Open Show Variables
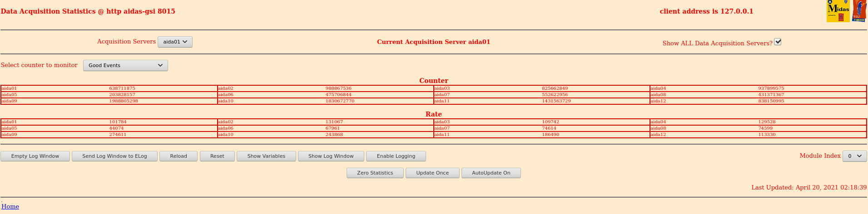Screen dimensions: 868x214 266,156
